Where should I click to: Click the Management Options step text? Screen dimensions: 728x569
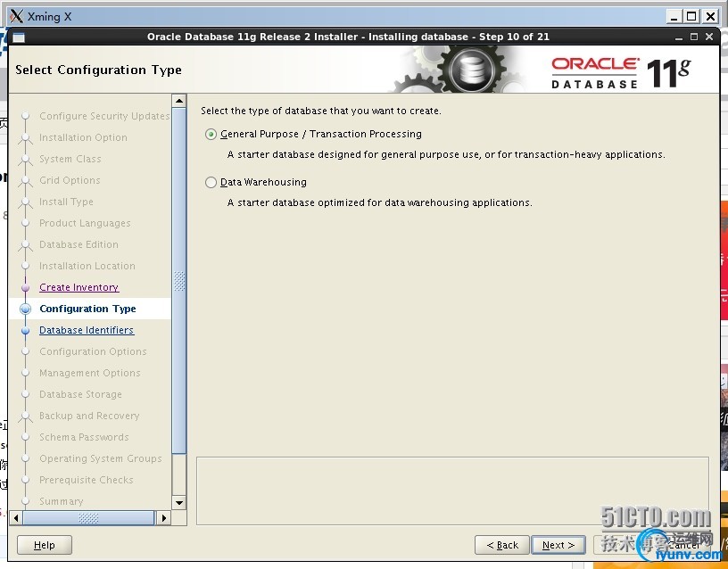[89, 373]
